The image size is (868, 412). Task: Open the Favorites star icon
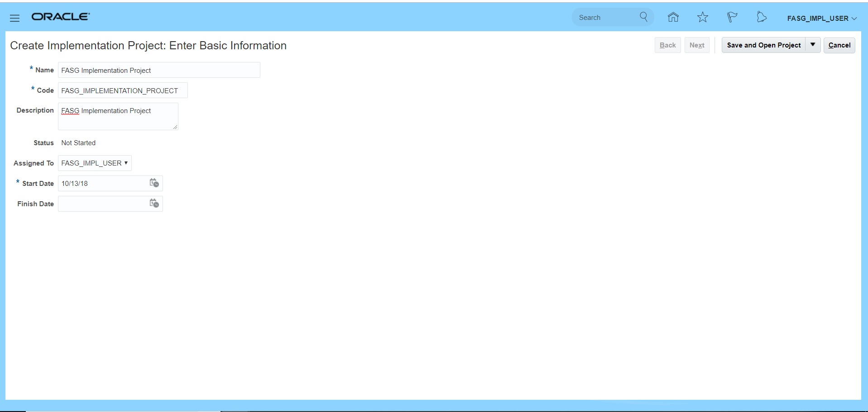[702, 17]
